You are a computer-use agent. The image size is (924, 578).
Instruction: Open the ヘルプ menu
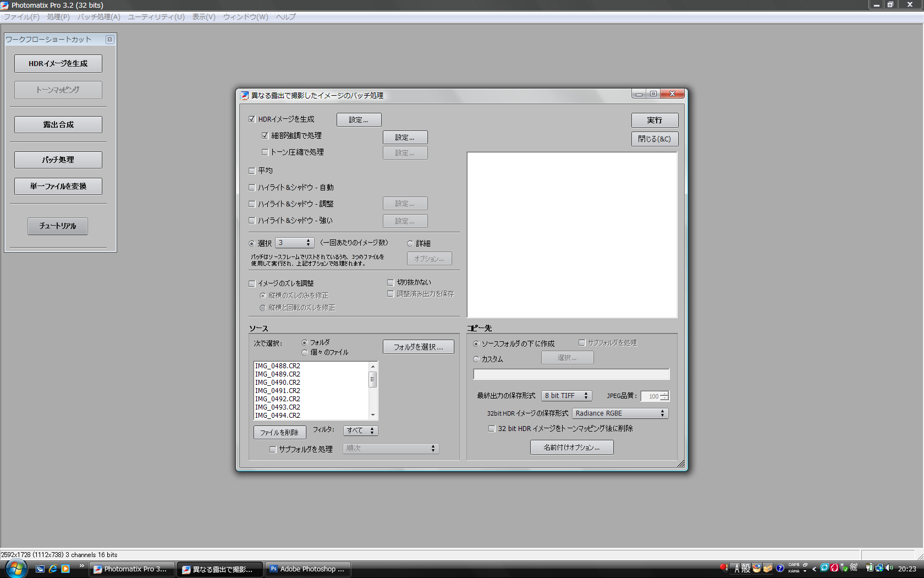point(286,17)
